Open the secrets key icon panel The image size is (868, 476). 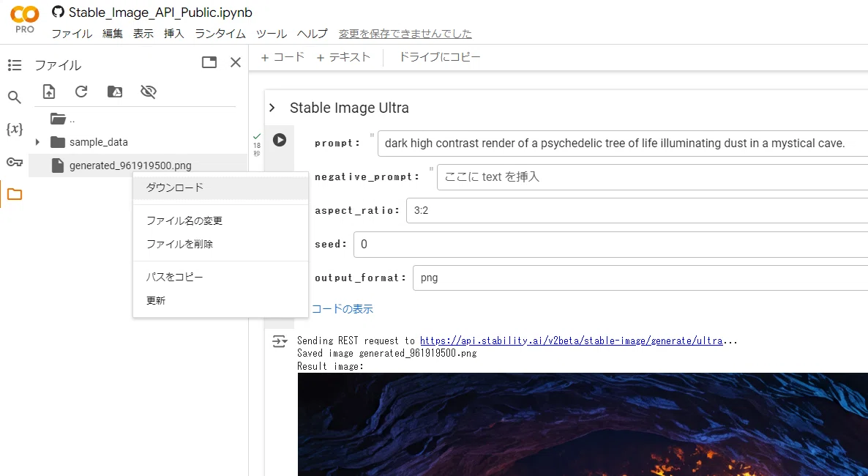(15, 162)
